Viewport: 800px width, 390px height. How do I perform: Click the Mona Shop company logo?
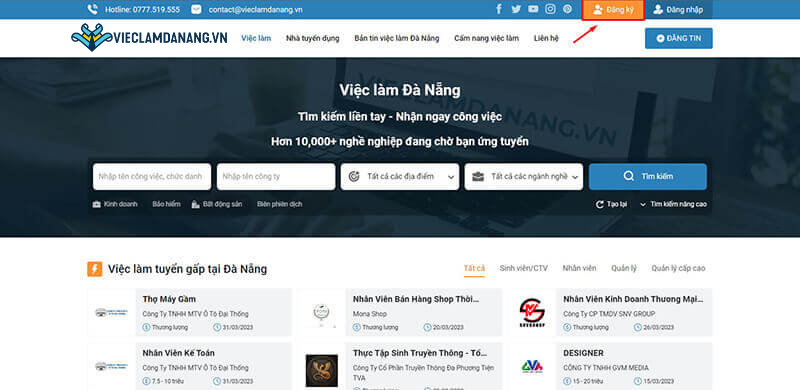tap(322, 312)
